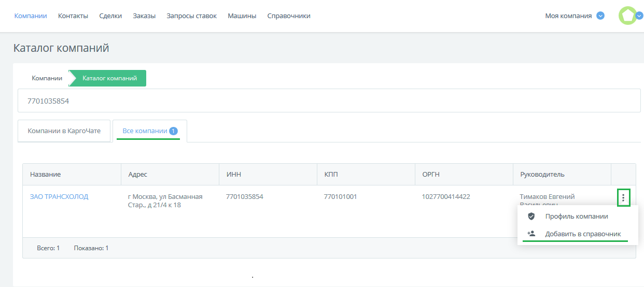Click the Название column header
Image resolution: width=644 pixels, height=287 pixels.
72,175
